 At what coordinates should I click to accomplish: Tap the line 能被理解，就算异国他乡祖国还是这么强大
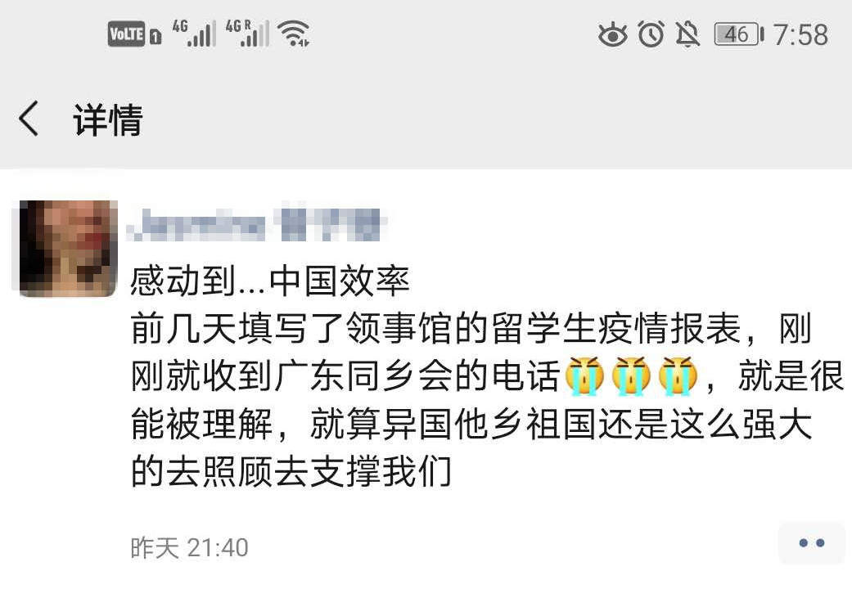pos(471,424)
